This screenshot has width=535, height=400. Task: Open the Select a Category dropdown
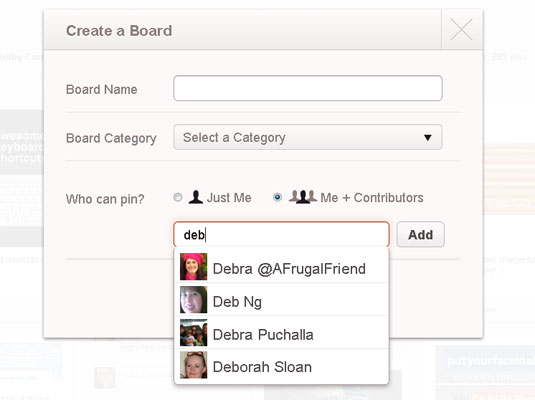[x=308, y=137]
